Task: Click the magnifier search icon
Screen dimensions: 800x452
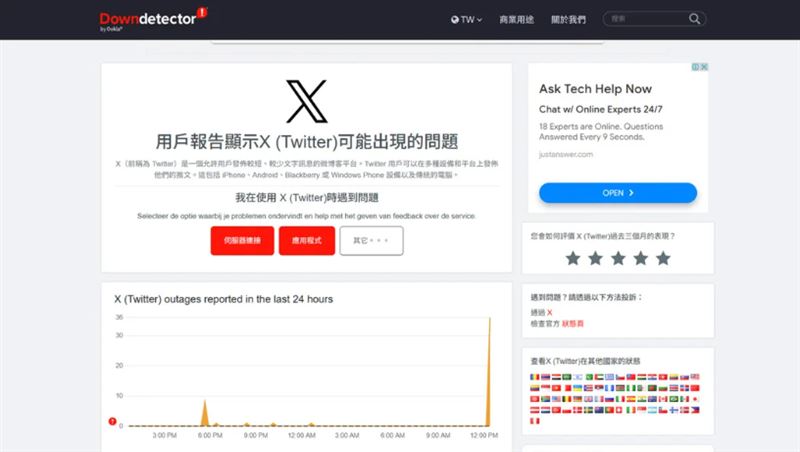Action: [694, 19]
